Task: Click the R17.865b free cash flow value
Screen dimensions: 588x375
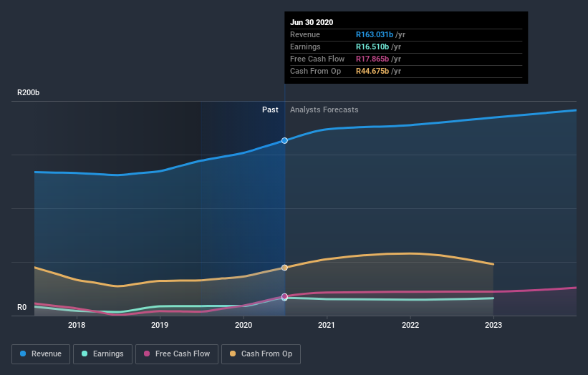Action: [372, 59]
